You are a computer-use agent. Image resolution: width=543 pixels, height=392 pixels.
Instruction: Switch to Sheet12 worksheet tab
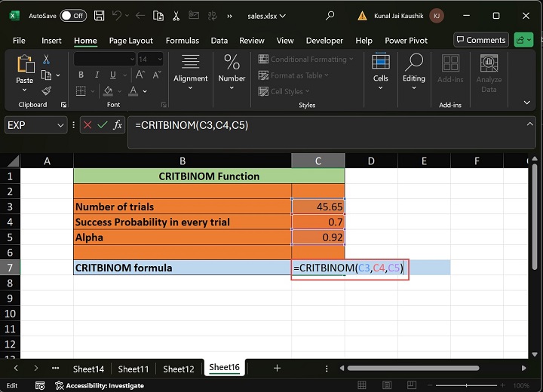[179, 369]
